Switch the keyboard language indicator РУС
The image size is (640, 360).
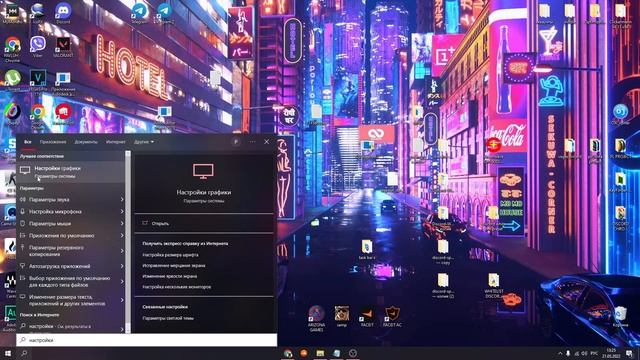[594, 353]
